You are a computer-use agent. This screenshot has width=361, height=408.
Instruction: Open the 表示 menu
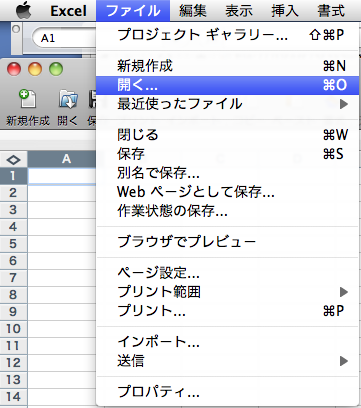[239, 11]
